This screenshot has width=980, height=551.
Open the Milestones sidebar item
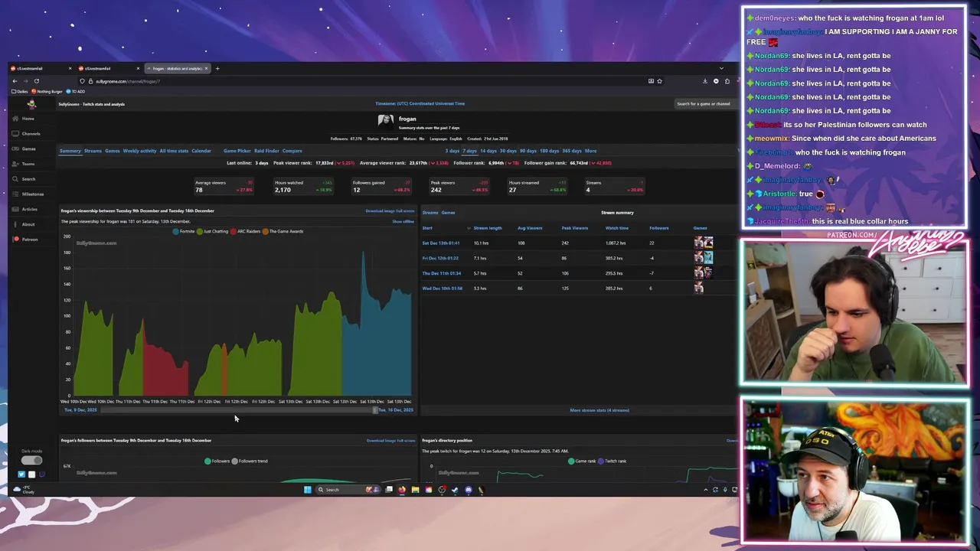(28, 194)
